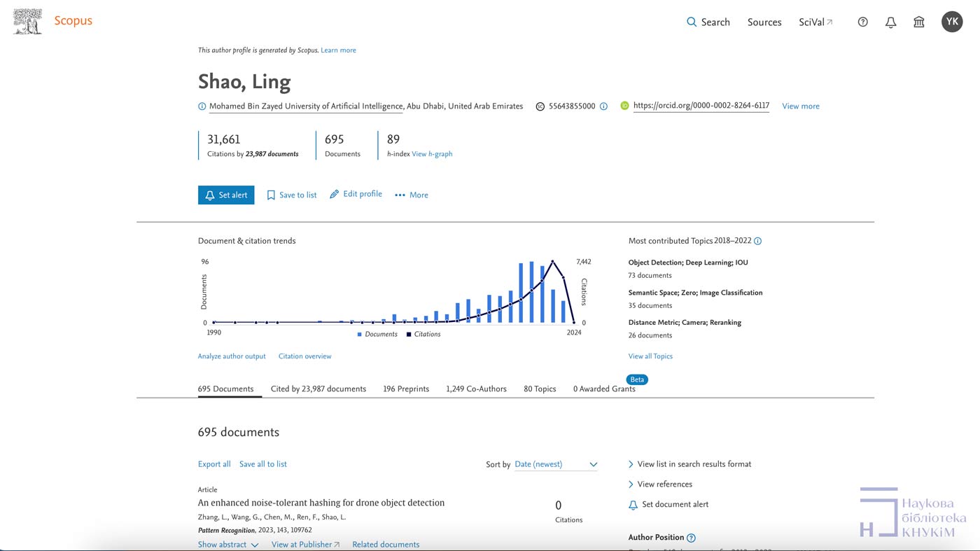Click the institution building icon

pyautogui.click(x=919, y=22)
